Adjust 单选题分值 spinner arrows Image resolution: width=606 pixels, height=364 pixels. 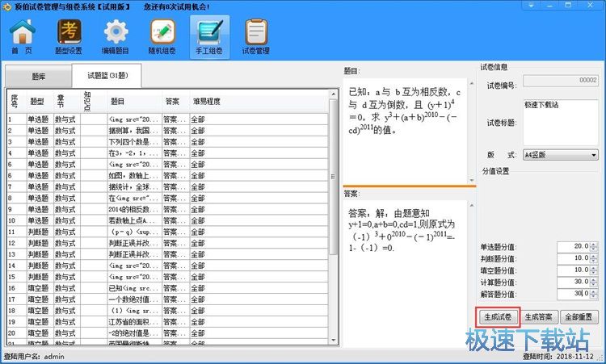click(x=594, y=246)
